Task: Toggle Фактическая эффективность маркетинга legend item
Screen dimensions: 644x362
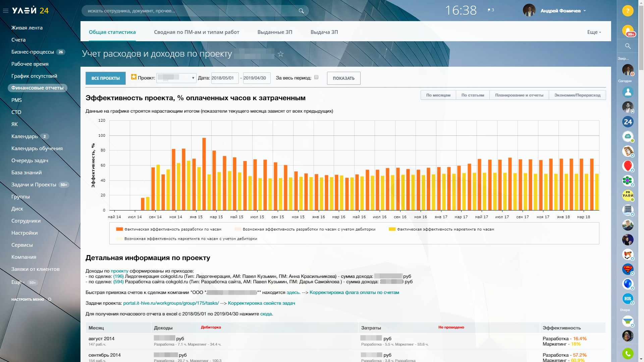Action: [441, 229]
